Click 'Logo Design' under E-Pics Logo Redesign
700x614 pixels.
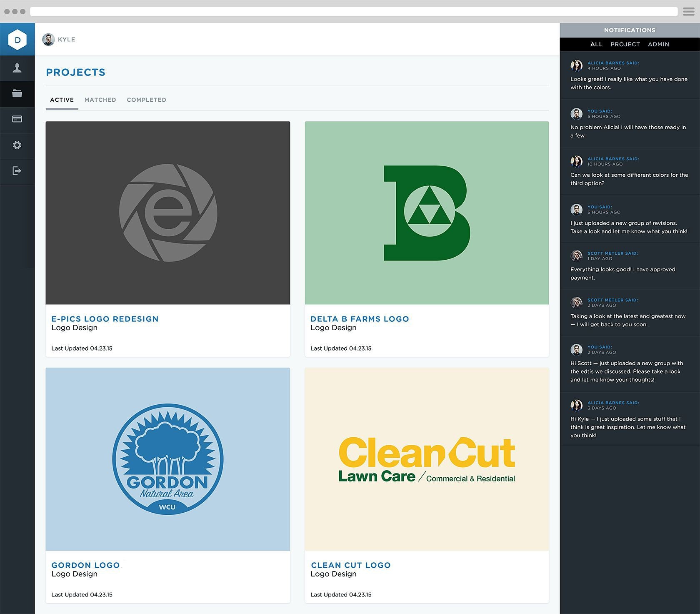click(x=75, y=328)
